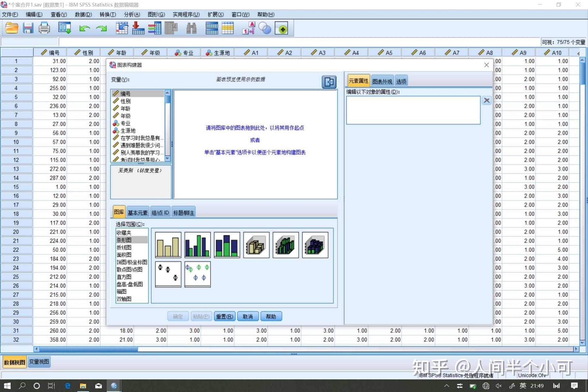This screenshot has width=588, height=392.
Task: Open Edge browser from the taskbar
Action: [67, 386]
